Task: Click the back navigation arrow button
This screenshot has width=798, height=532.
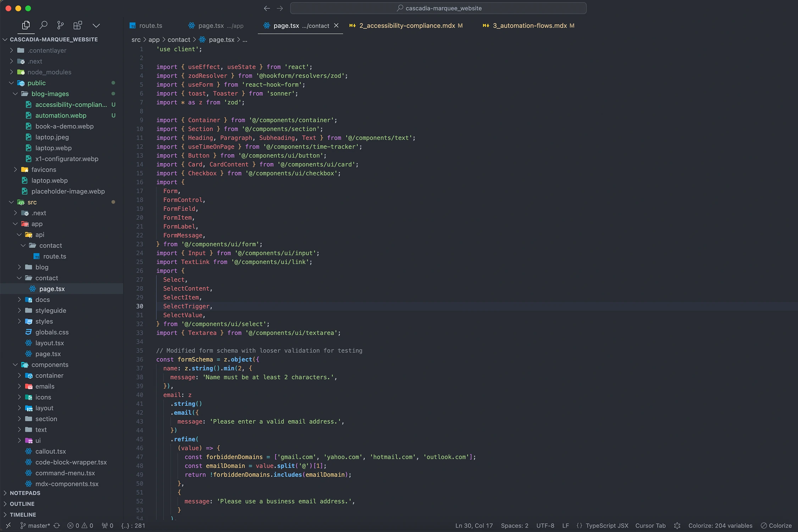Action: 267,8
